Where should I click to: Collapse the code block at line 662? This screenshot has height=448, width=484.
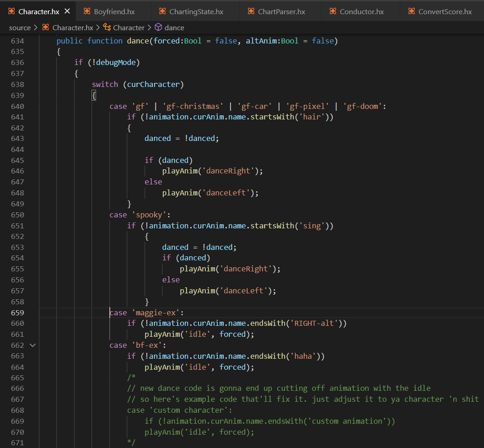(32, 345)
